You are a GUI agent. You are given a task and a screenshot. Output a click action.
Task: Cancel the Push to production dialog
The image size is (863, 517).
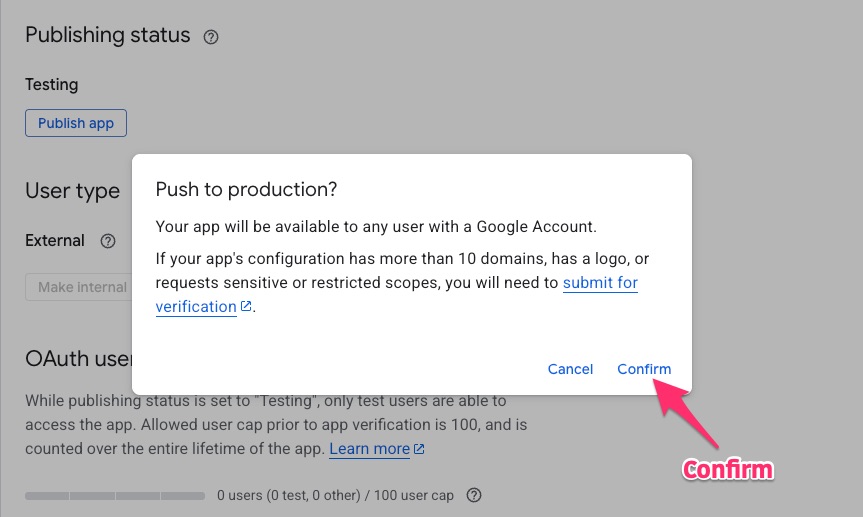(x=570, y=369)
